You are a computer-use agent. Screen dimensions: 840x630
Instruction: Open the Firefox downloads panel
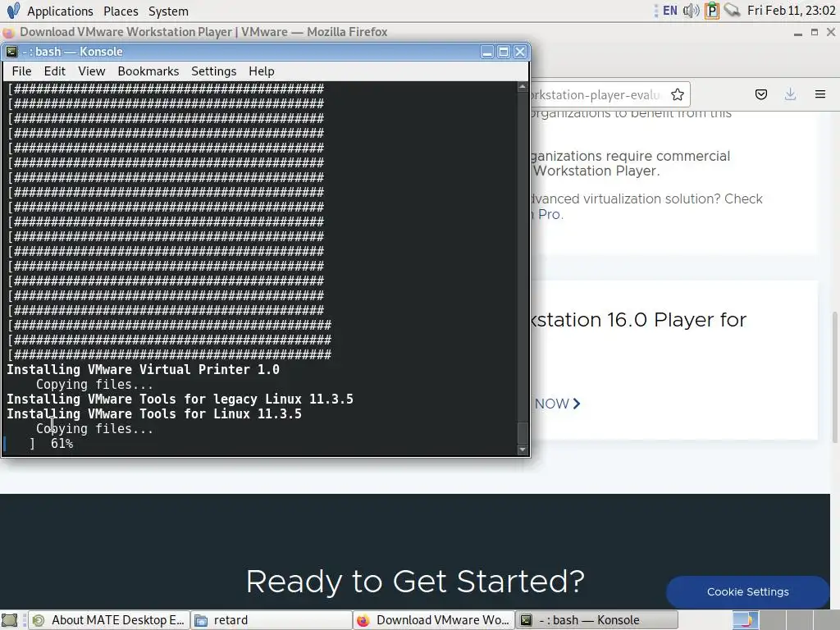click(790, 95)
